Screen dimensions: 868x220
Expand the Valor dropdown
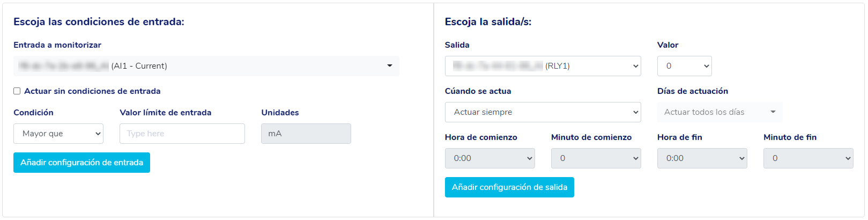[684, 66]
